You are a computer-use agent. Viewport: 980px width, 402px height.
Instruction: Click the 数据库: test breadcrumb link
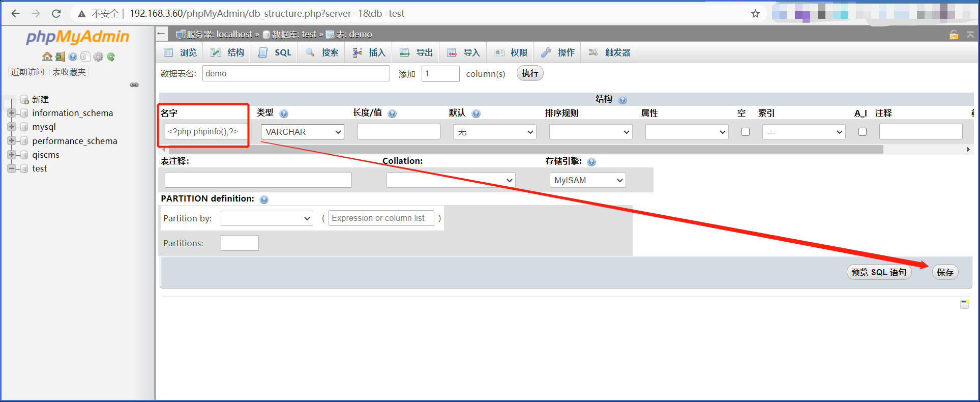point(294,34)
